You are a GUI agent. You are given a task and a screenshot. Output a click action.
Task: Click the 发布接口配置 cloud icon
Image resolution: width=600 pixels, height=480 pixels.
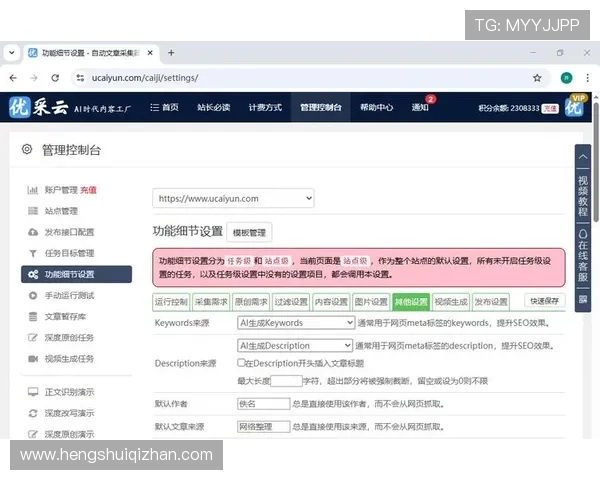coord(33,232)
